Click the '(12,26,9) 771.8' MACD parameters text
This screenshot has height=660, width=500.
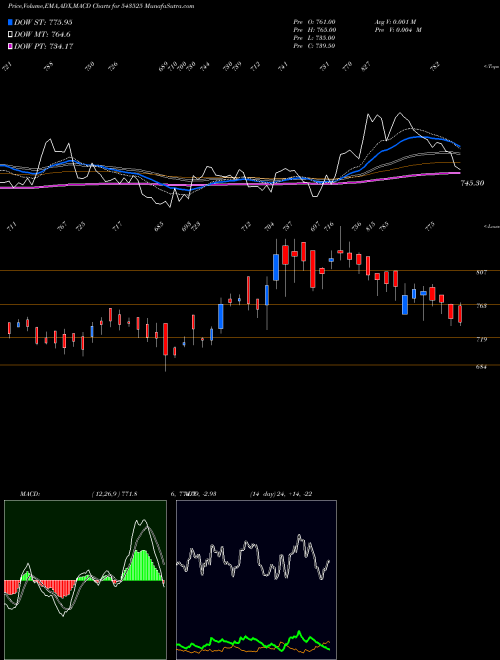click(114, 494)
